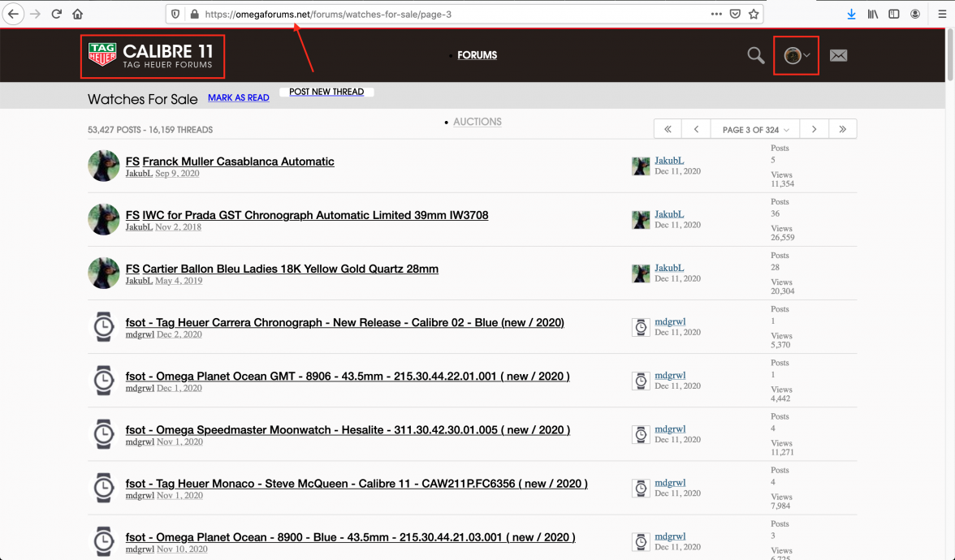Open user avatar account dropdown
This screenshot has width=955, height=560.
pos(796,55)
